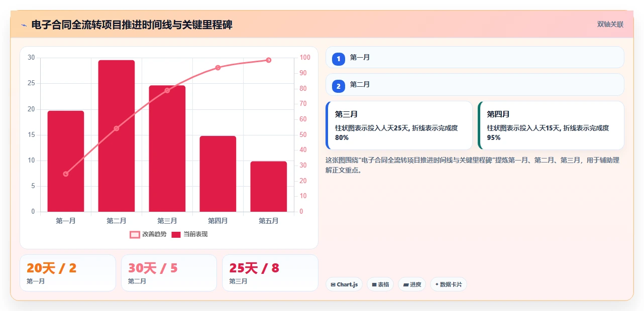Viewport: 644px width, 311px height.
Task: Click the 表格 tag
Action: point(380,284)
